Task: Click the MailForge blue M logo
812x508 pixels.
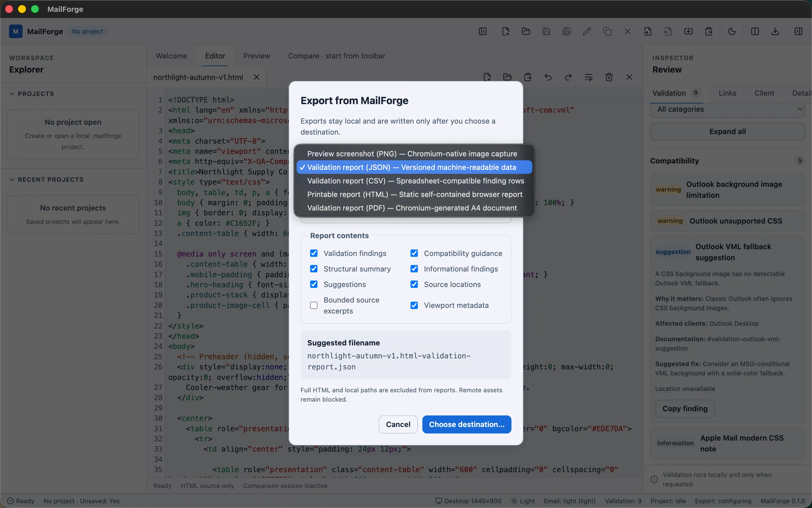Action: pos(16,32)
